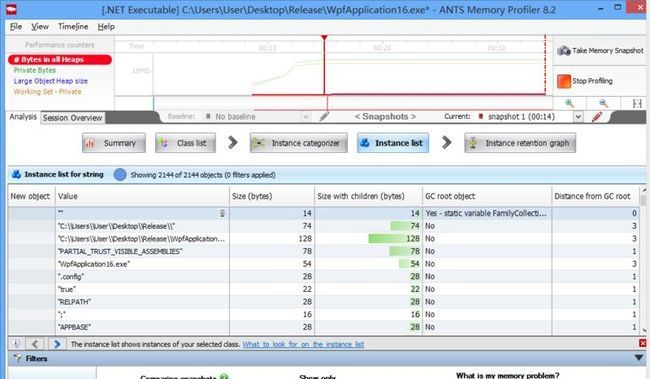Click Take Memory Snapshot
The image size is (650, 379).
pyautogui.click(x=600, y=51)
